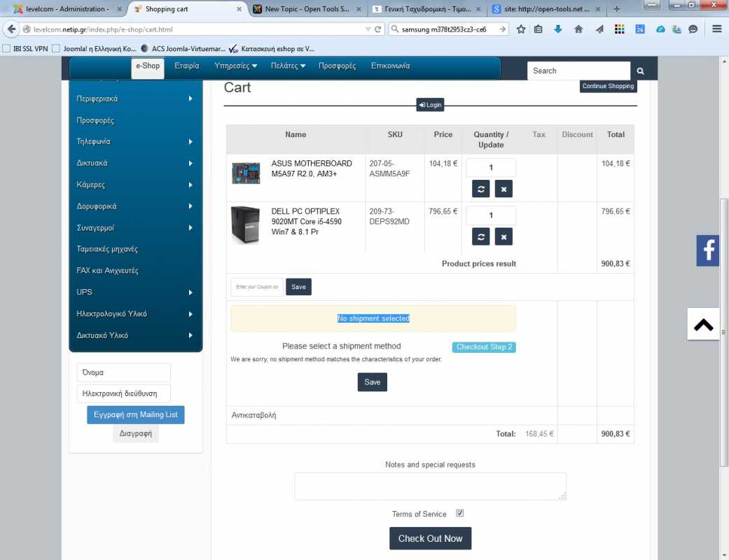This screenshot has width=729, height=560.
Task: Click the coupon code input field
Action: click(257, 287)
